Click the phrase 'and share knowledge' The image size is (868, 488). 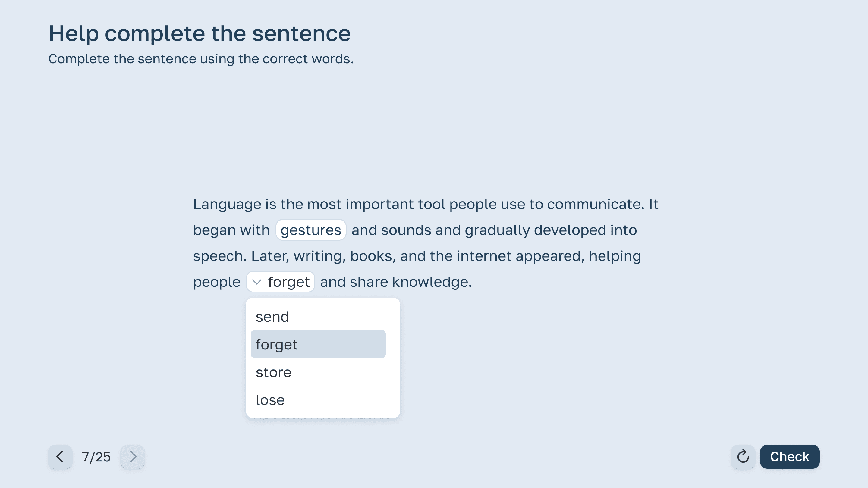pos(396,282)
